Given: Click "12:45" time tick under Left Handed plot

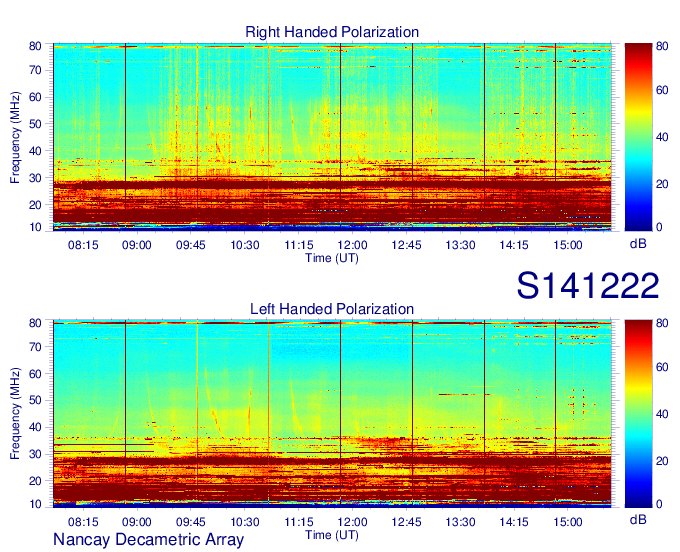Looking at the screenshot, I should [406, 522].
